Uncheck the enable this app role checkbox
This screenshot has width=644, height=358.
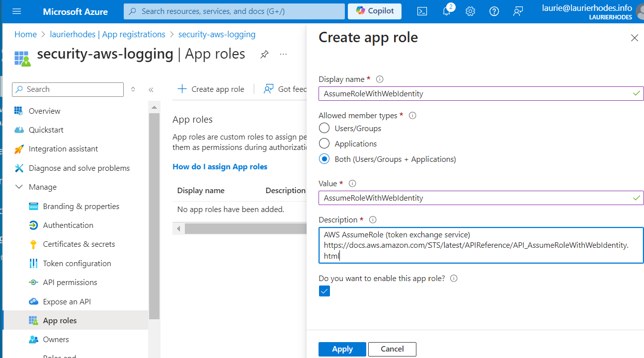click(324, 291)
